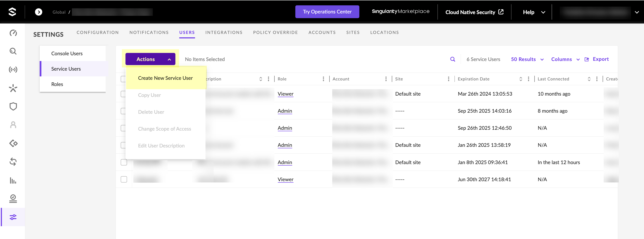The image size is (644, 239).
Task: Open the dashboard gauge sidebar icon
Action: pyautogui.click(x=13, y=33)
